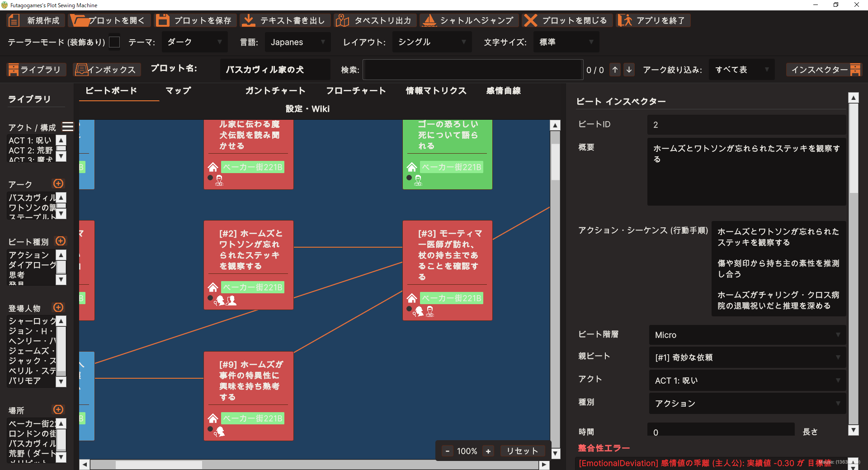
Task: Click Holmes character icon on beat #9 card
Action: coord(219,432)
